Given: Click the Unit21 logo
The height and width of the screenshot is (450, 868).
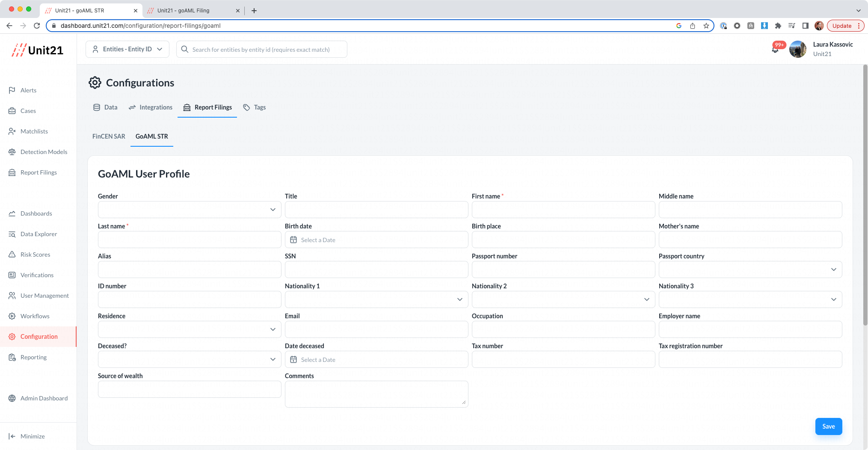Looking at the screenshot, I should pyautogui.click(x=38, y=50).
